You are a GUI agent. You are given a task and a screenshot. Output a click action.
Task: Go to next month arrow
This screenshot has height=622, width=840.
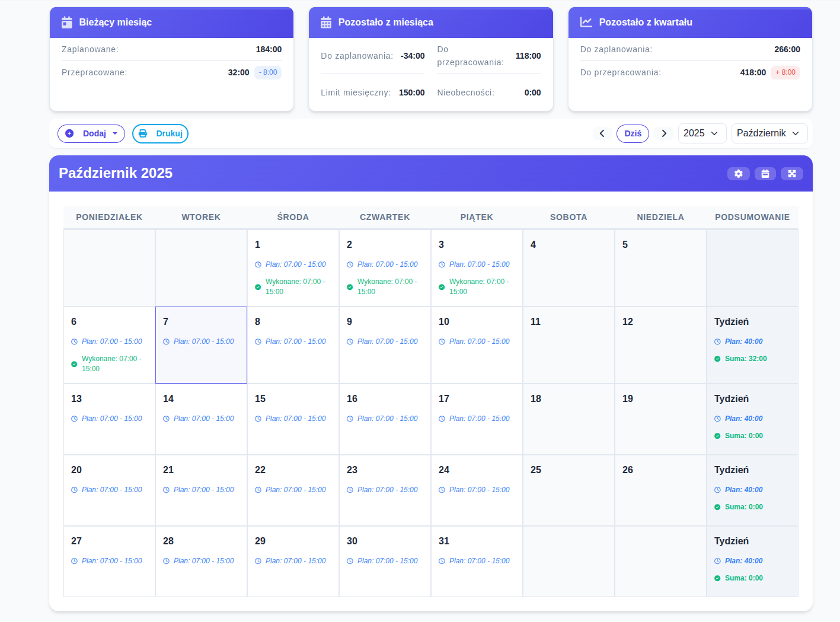click(x=664, y=133)
